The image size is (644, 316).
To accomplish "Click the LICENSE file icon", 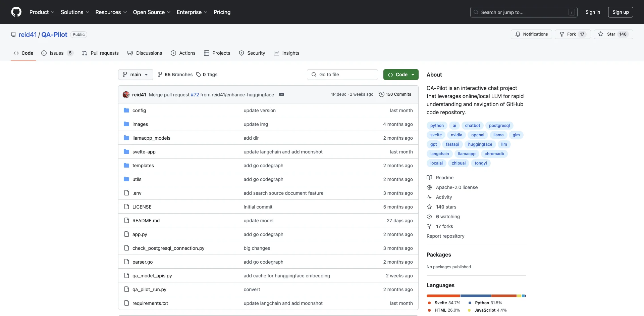I will tap(126, 207).
